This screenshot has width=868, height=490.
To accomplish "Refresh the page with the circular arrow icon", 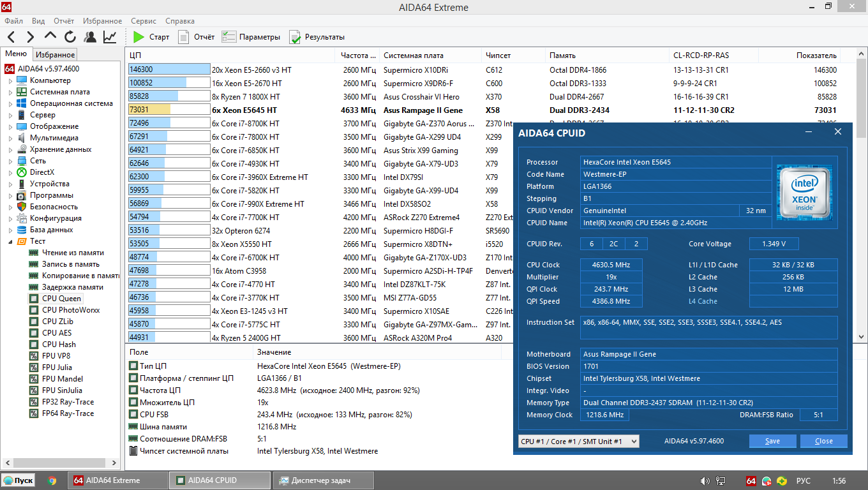I will pos(70,37).
